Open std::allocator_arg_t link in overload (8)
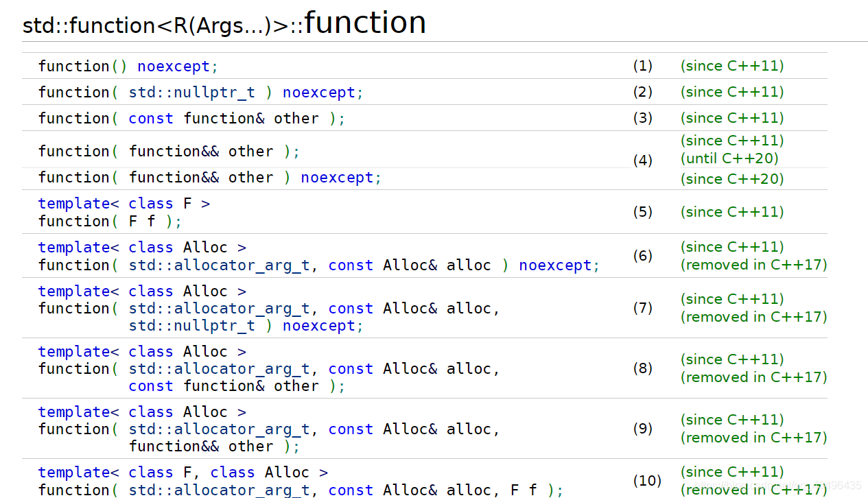 [x=219, y=369]
